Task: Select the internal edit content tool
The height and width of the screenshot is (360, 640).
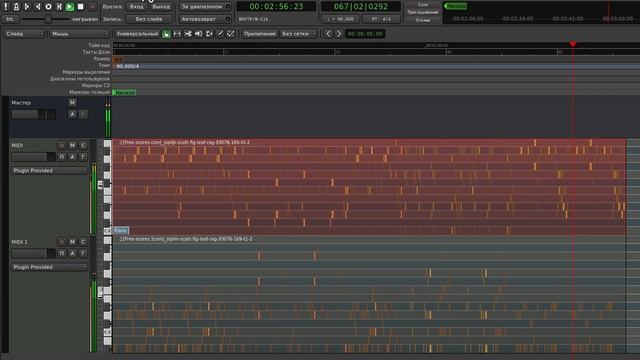Action: coord(231,34)
